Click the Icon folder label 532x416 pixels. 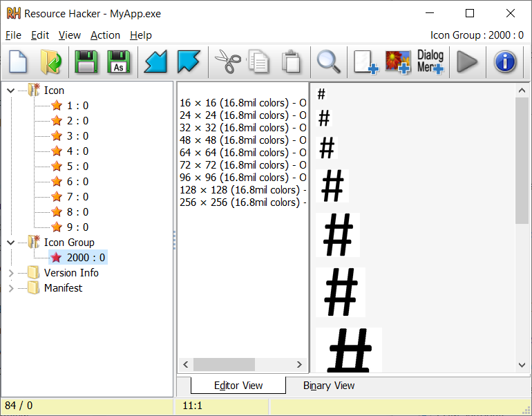[54, 91]
